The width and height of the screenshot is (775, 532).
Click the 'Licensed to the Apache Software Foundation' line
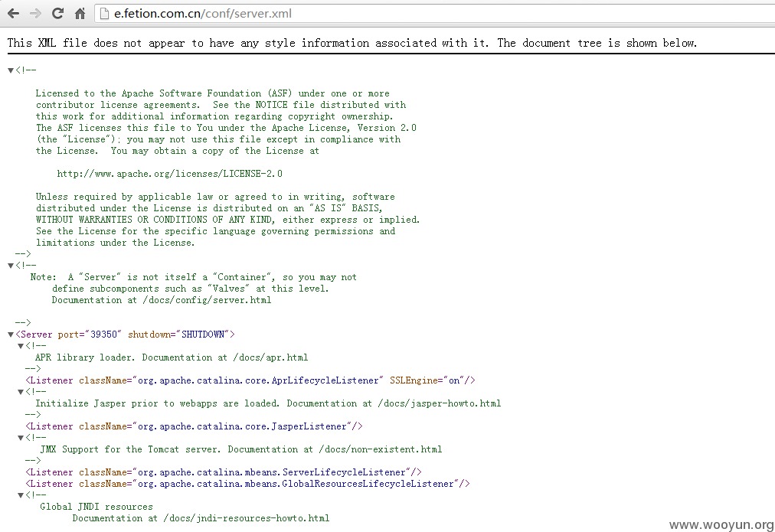tap(213, 93)
